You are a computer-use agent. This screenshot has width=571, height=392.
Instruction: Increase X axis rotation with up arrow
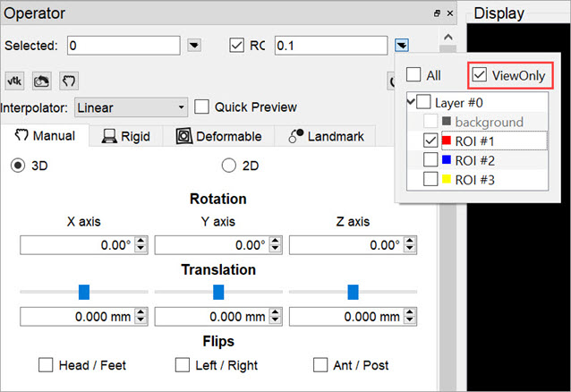(x=140, y=241)
